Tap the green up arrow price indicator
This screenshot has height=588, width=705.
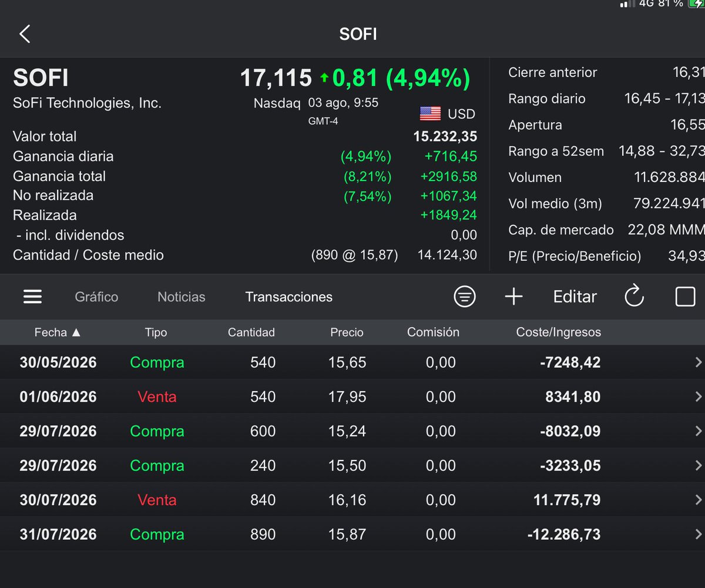324,78
